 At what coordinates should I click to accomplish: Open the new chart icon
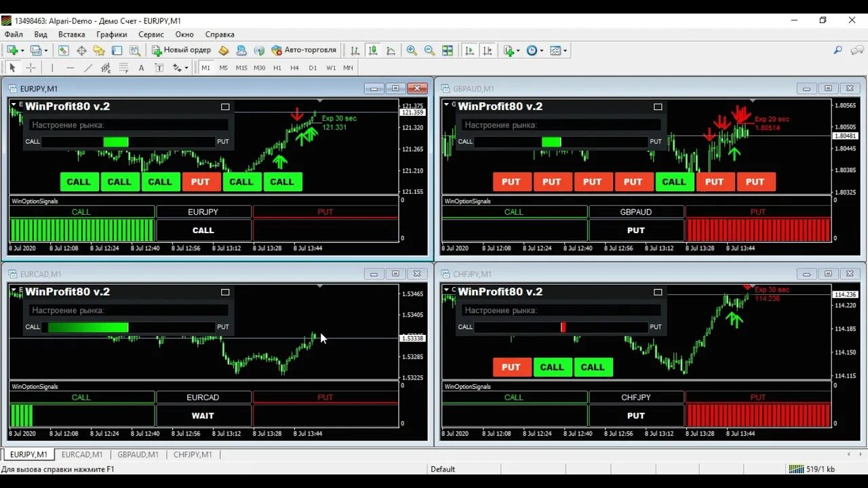pos(12,50)
